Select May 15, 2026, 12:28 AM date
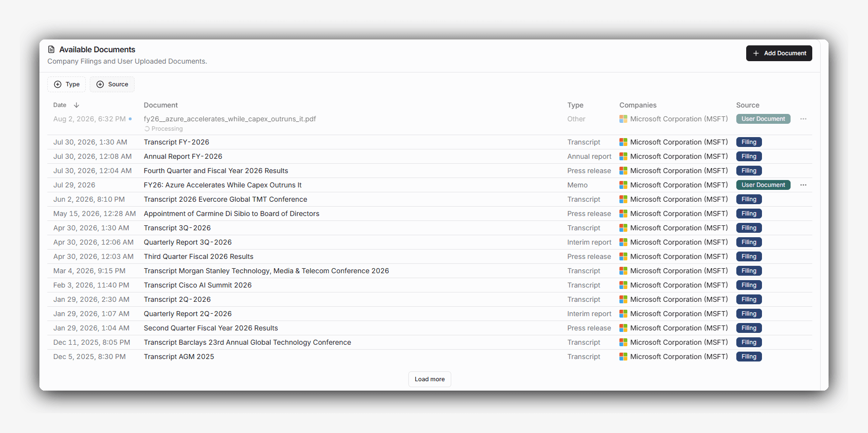The width and height of the screenshot is (868, 433). [94, 214]
